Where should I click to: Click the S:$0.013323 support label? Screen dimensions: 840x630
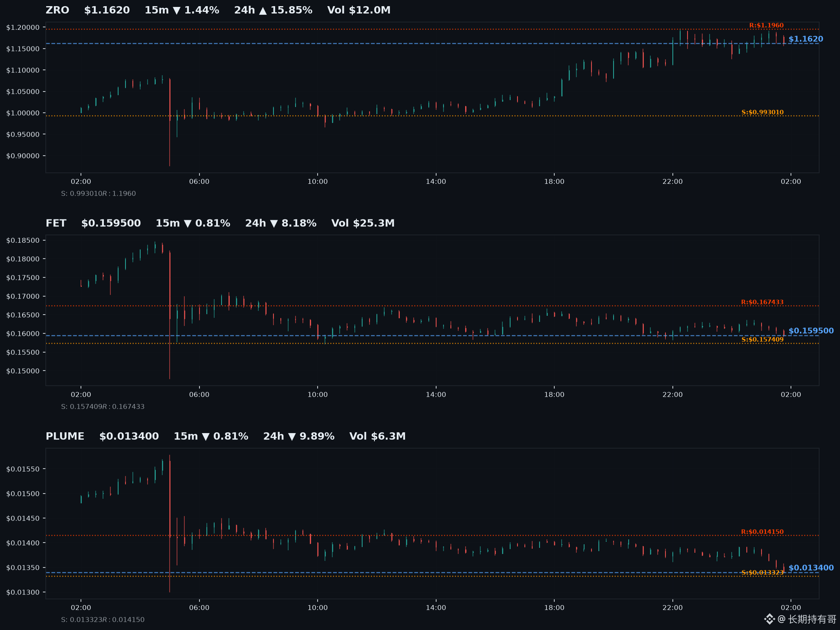pos(763,573)
